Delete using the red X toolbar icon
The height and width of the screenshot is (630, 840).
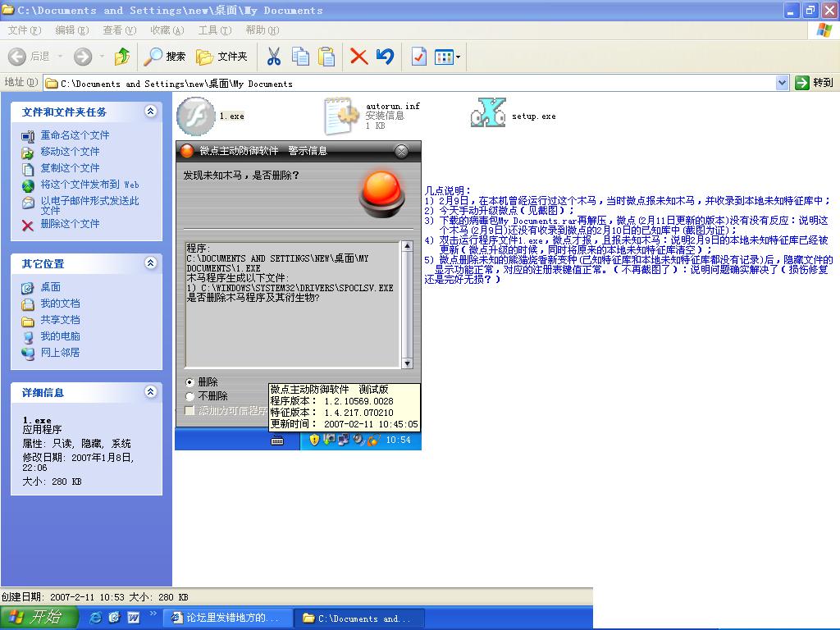point(358,57)
